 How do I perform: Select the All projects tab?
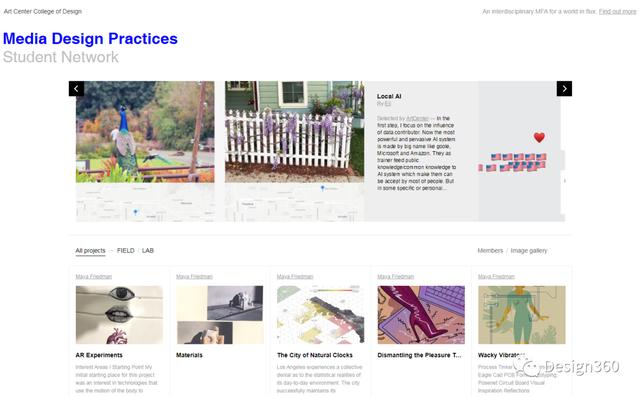90,251
